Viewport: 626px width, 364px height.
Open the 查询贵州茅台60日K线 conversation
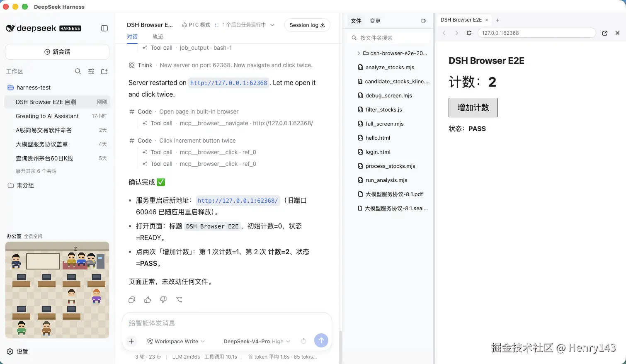point(57,158)
